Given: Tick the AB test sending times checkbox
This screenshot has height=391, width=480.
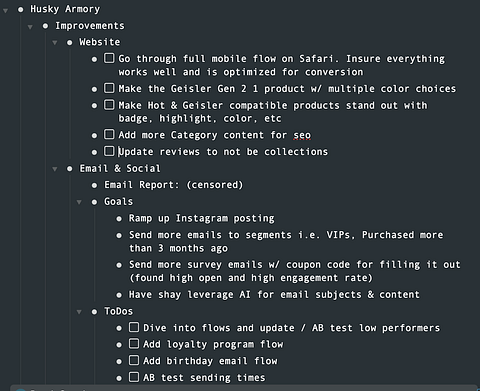Looking at the screenshot, I should [x=134, y=377].
